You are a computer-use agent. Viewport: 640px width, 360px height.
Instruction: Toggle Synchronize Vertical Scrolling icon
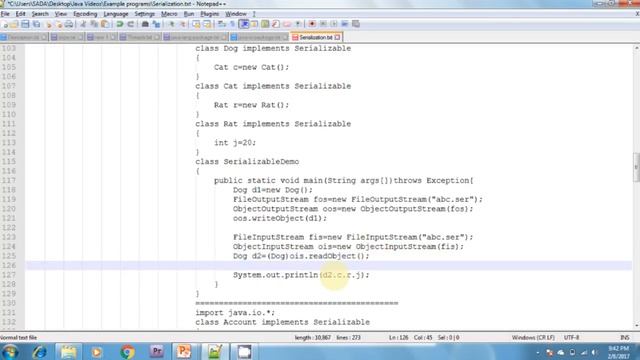(197, 24)
